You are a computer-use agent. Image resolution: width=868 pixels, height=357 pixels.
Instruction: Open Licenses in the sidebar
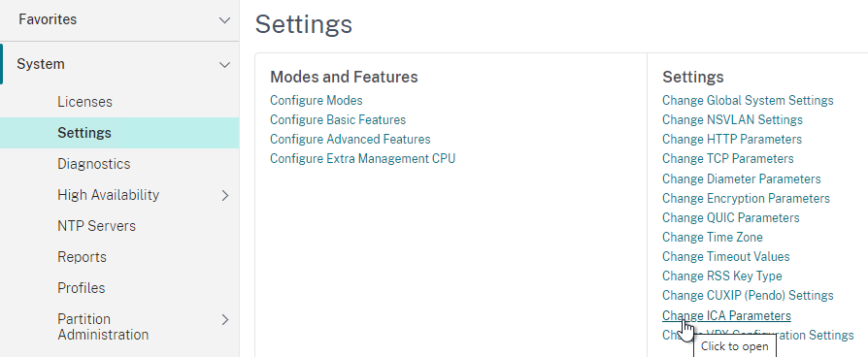(84, 102)
